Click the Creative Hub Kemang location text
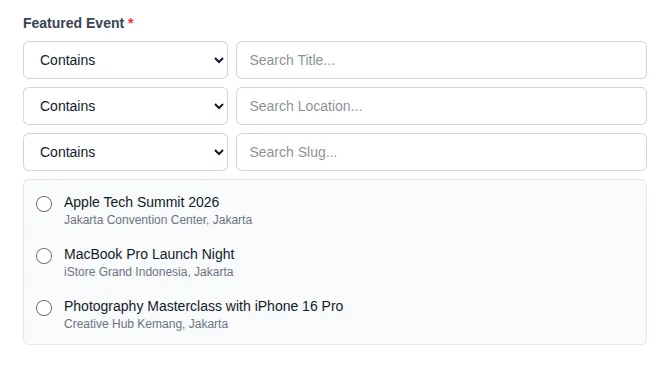The width and height of the screenshot is (670, 377). (146, 324)
